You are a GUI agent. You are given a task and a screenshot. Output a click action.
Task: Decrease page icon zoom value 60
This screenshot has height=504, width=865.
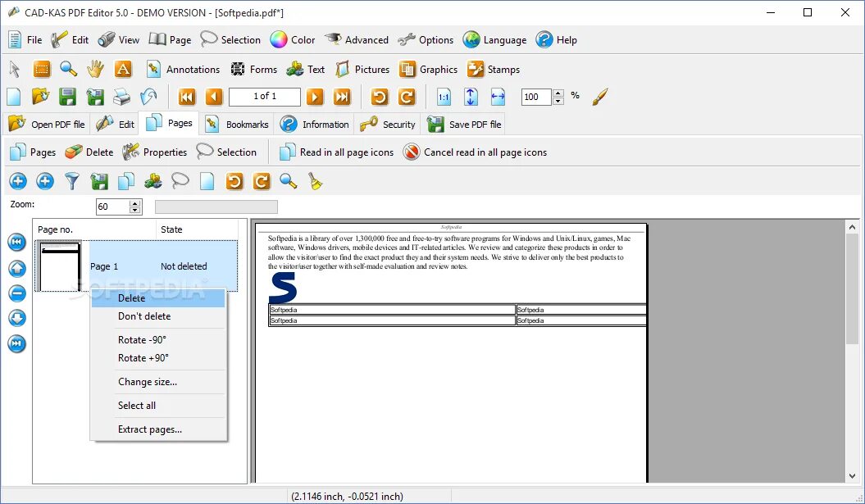(x=134, y=210)
